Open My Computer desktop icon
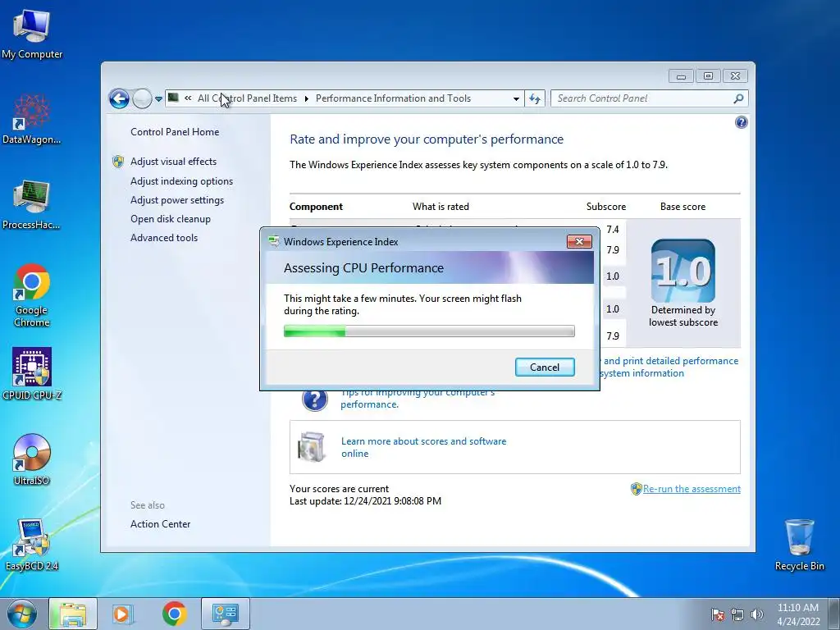This screenshot has width=840, height=630. point(32,34)
